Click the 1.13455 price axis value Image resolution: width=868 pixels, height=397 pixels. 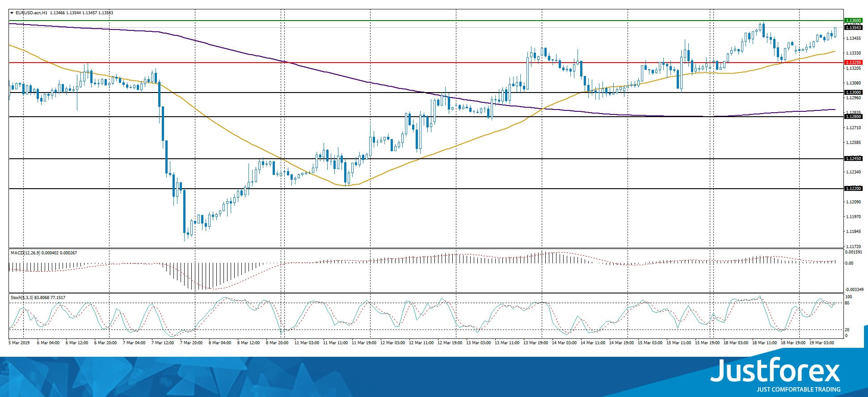(x=854, y=38)
